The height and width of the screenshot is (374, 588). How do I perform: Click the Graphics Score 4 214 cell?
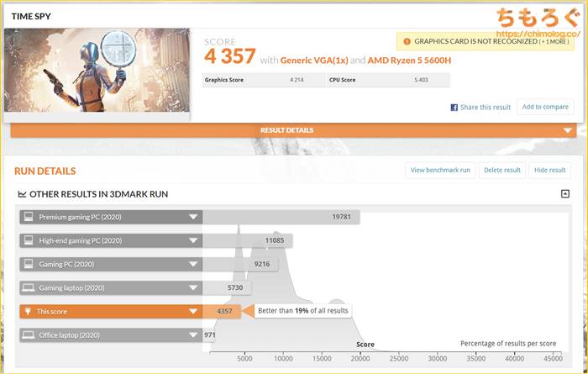tap(264, 80)
